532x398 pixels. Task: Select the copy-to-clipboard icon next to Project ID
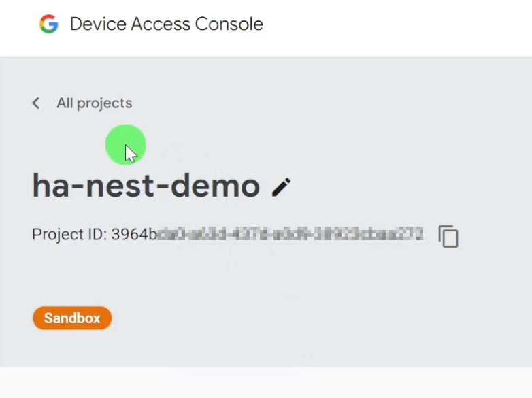pos(448,236)
